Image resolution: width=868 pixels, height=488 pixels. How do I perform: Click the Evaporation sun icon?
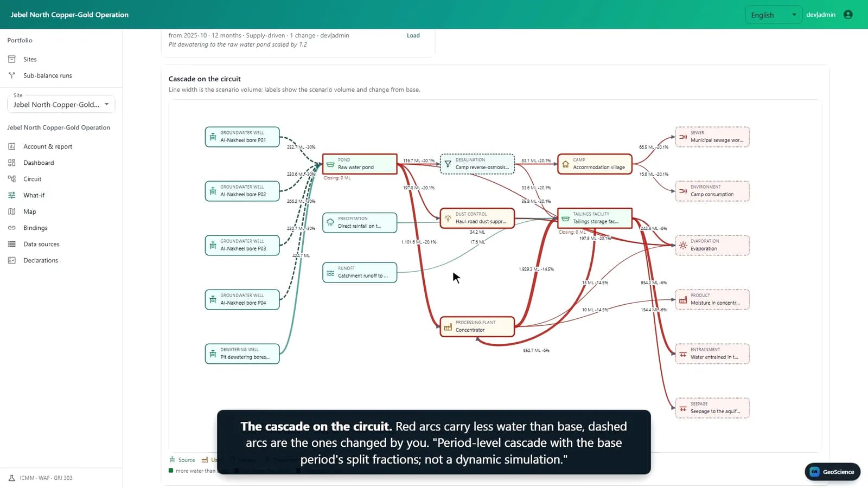tap(683, 246)
